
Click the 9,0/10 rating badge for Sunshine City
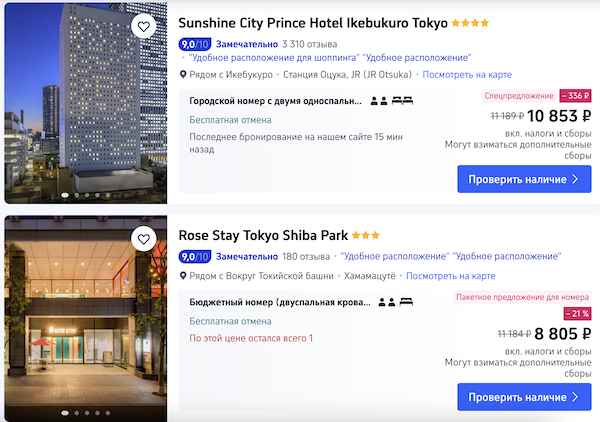pos(193,44)
